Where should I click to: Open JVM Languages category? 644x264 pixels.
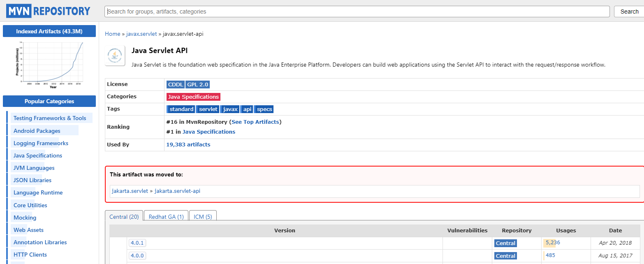(x=34, y=168)
